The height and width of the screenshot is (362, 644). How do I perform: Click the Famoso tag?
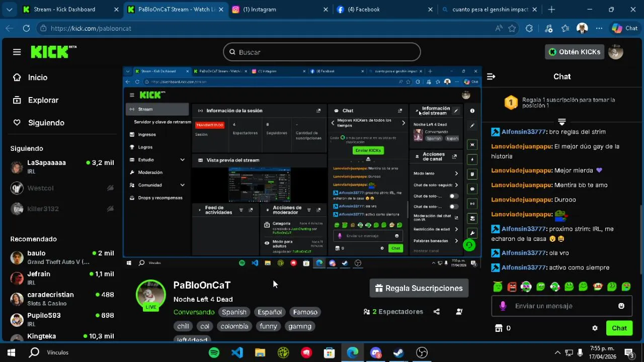point(305,312)
